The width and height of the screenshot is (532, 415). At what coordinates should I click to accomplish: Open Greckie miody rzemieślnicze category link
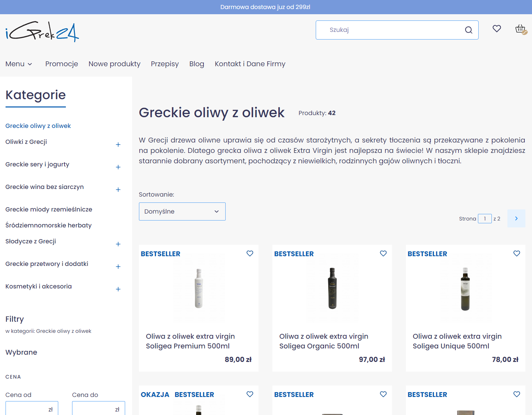49,209
